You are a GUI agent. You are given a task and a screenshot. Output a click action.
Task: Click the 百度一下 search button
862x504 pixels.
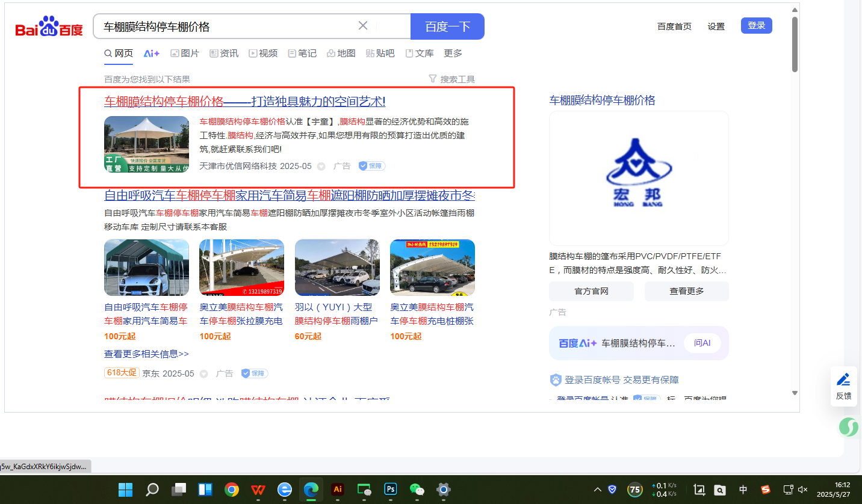(447, 26)
